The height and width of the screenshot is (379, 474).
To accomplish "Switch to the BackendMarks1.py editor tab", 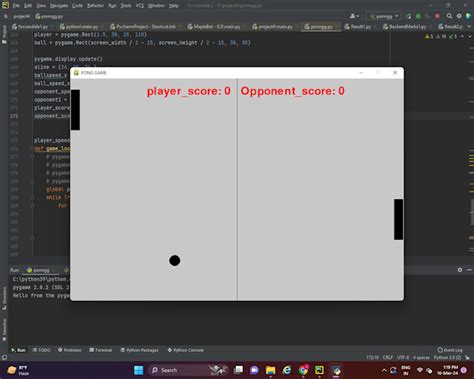I will click(x=405, y=26).
